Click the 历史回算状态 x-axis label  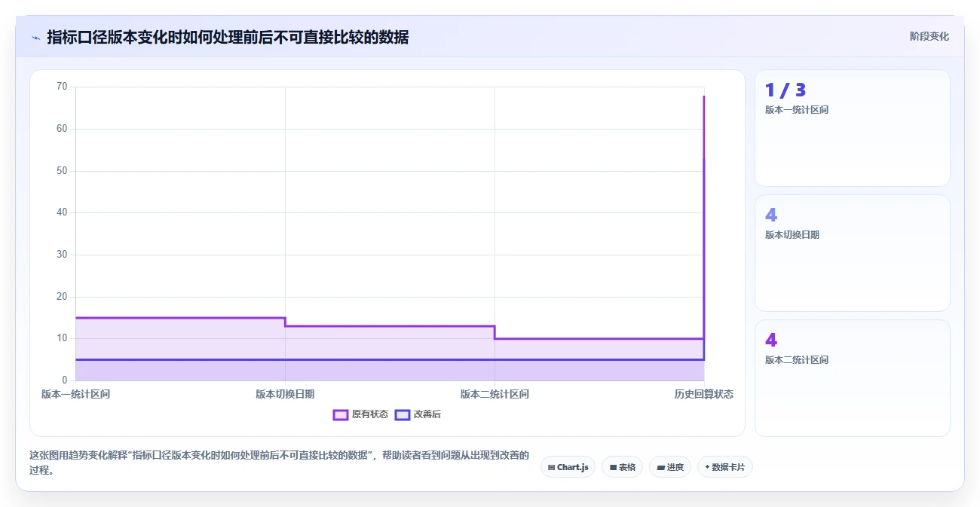pyautogui.click(x=703, y=394)
